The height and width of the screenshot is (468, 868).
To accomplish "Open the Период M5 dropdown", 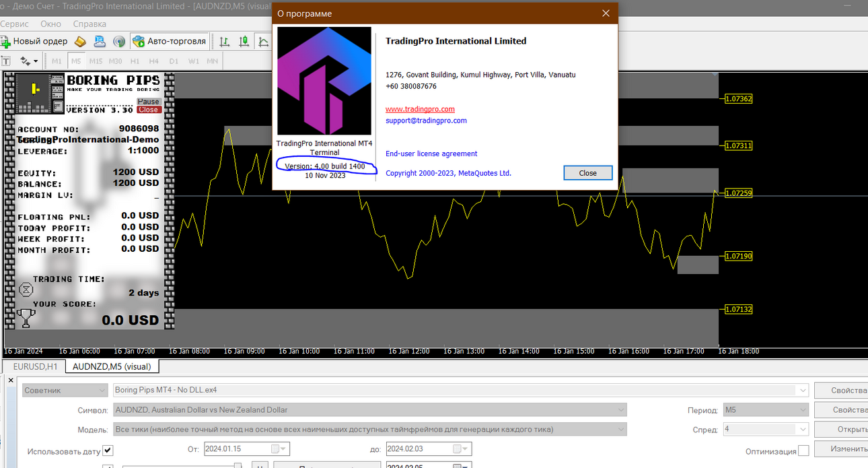I will pos(766,409).
